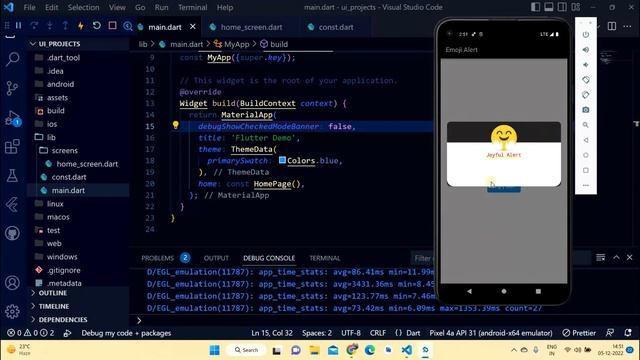Screen dimensions: 640x360
Task: Open the Selection menu
Action: [84, 7]
